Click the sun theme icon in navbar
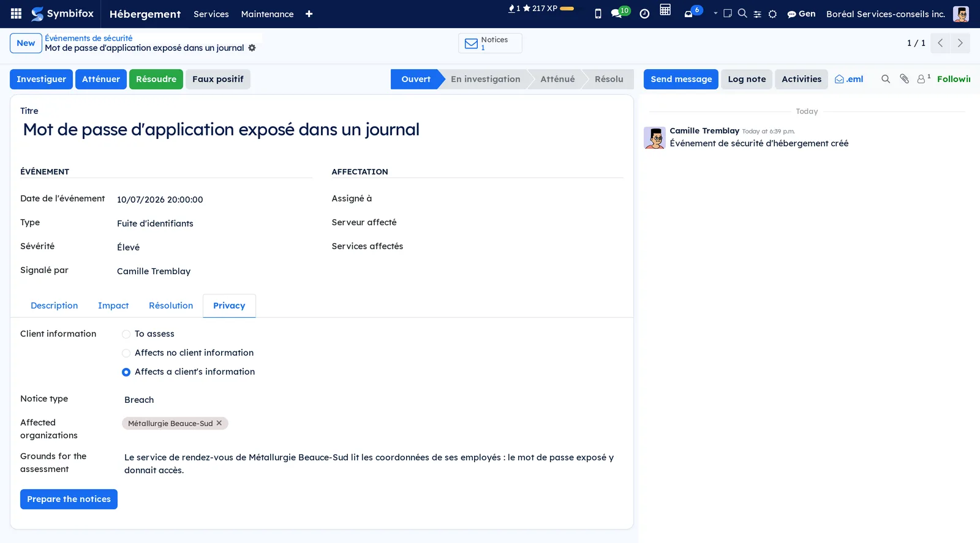This screenshot has height=543, width=980. pos(773,14)
